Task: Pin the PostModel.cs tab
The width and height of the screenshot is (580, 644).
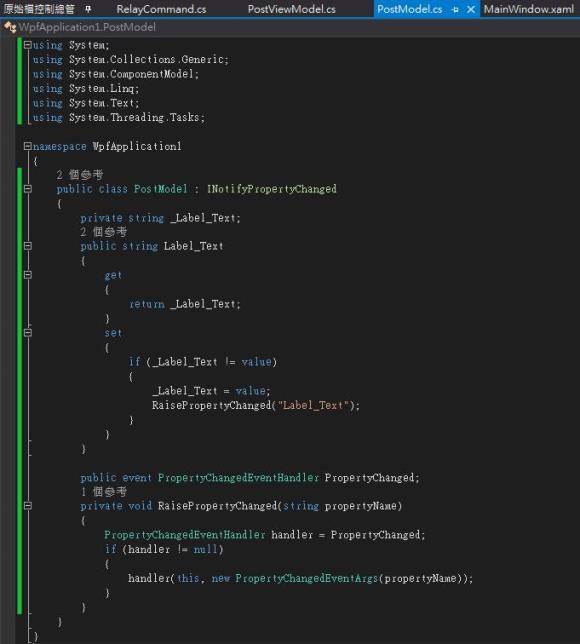Action: [x=455, y=9]
